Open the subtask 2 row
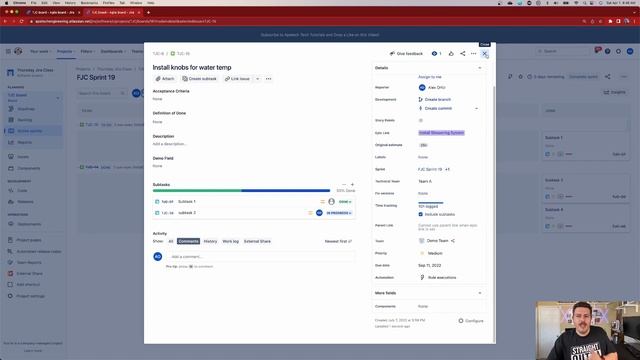 point(254,213)
